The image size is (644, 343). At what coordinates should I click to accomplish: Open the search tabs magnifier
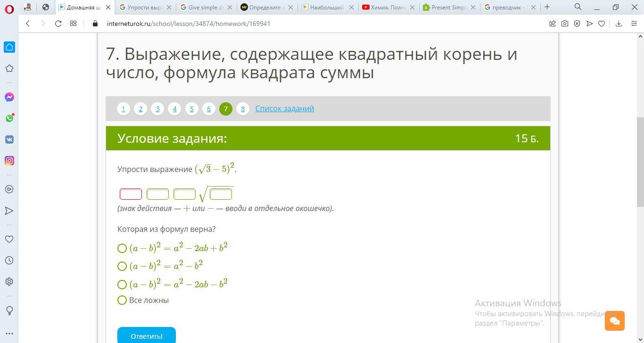[x=578, y=7]
